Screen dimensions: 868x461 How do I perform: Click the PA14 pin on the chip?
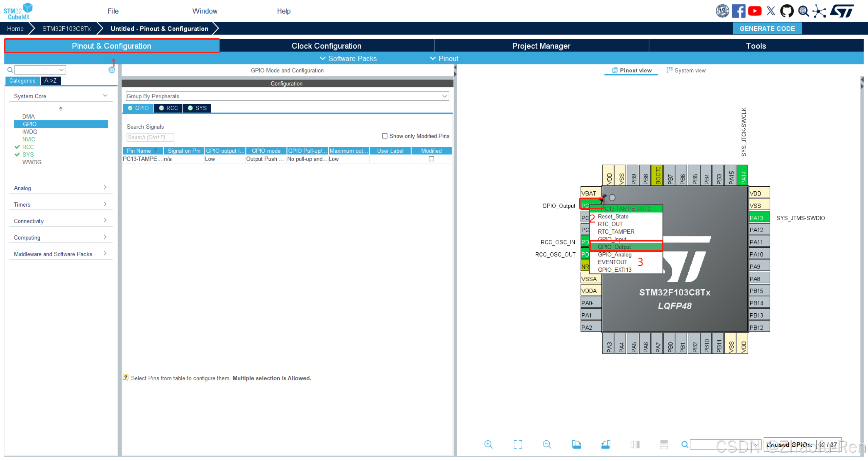tap(743, 175)
